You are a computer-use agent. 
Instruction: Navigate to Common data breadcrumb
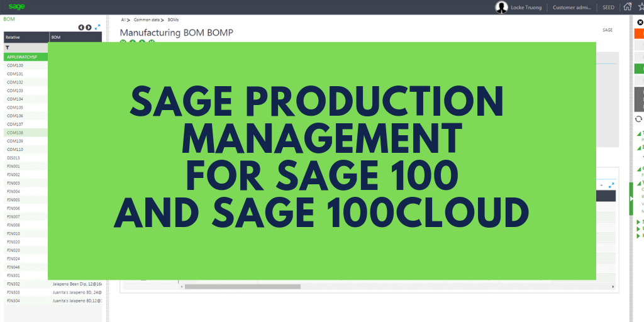coord(147,19)
